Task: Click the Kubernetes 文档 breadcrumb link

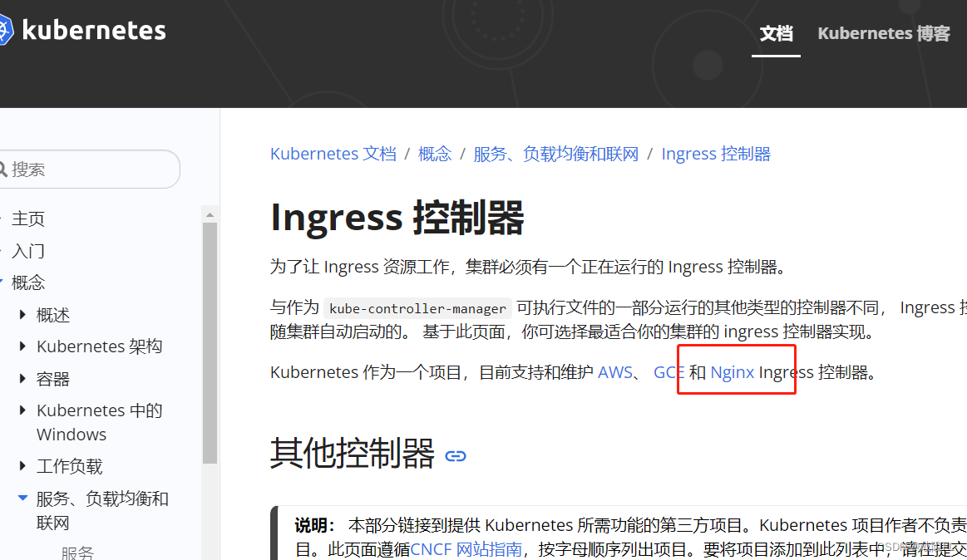Action: [x=333, y=154]
